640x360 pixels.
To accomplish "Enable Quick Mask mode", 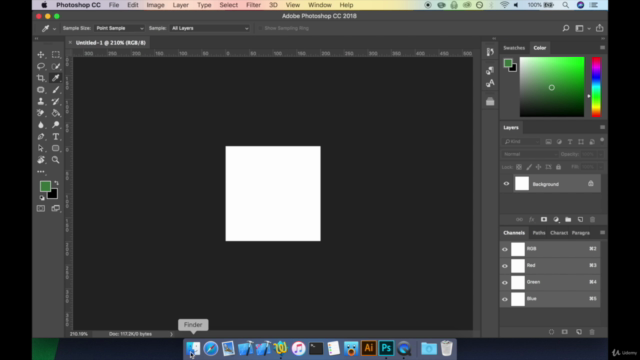I will click(x=41, y=209).
